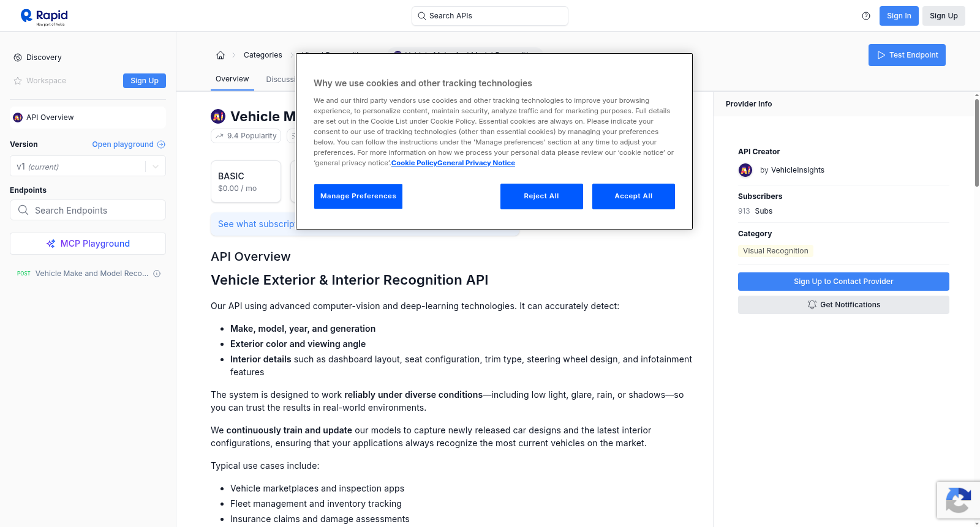Click the Get Notifications button
Screen dimensions: 980x527
(x=843, y=305)
